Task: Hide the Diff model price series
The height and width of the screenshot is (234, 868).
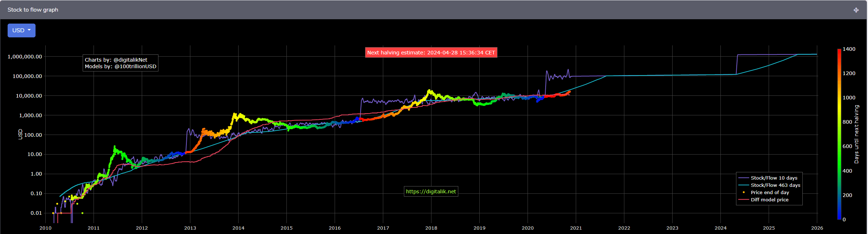Action: (x=769, y=200)
